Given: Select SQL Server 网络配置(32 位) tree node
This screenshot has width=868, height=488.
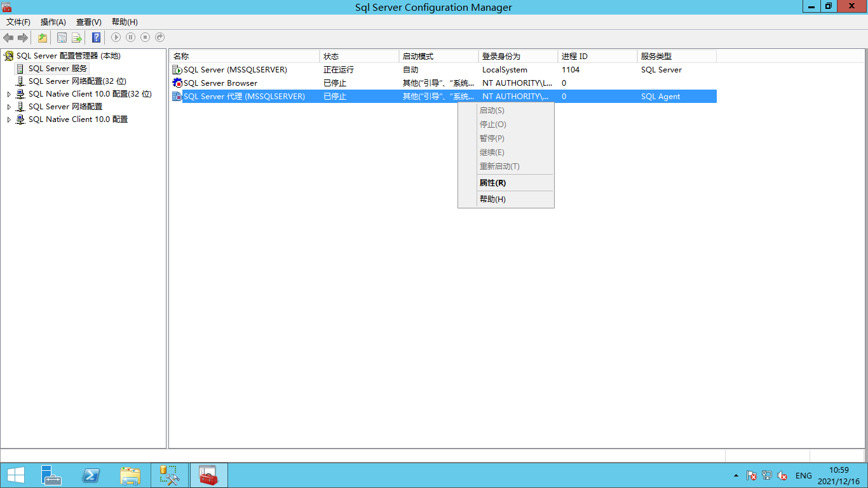Looking at the screenshot, I should point(78,81).
